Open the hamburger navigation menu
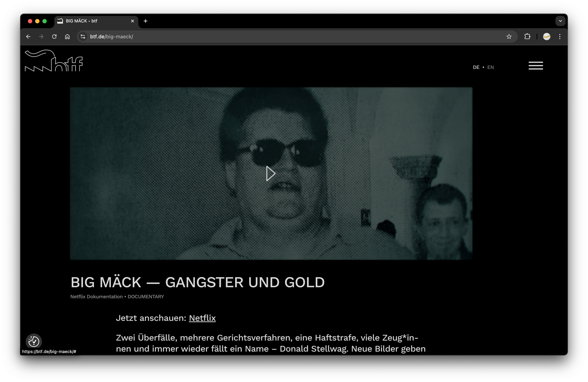 535,66
